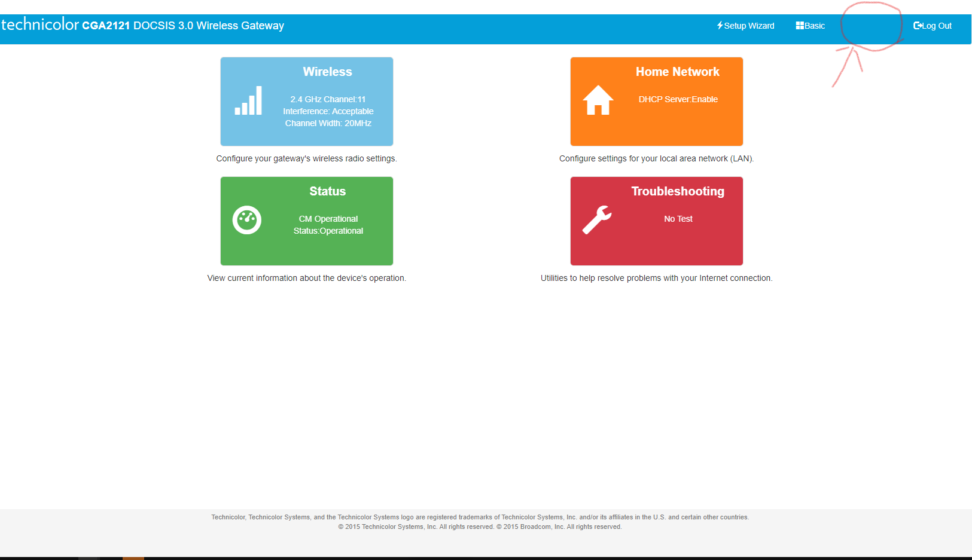Click the Technicolor trademarks footer line
The height and width of the screenshot is (560, 972).
pyautogui.click(x=480, y=517)
